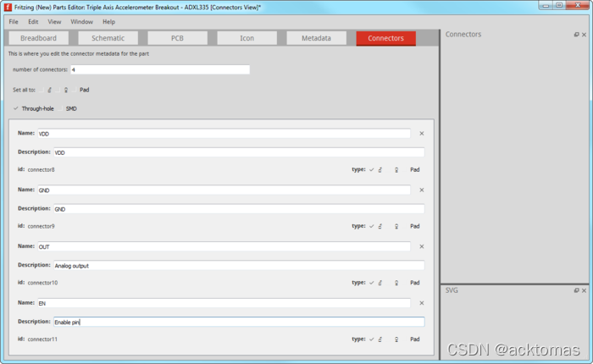Set all connectors to male type
This screenshot has width=593, height=364.
46,90
